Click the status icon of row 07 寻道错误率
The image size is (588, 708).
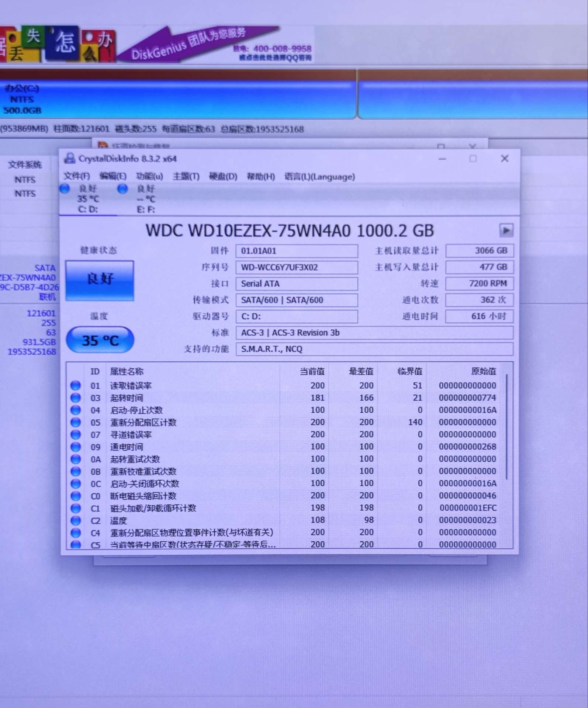pyautogui.click(x=76, y=434)
